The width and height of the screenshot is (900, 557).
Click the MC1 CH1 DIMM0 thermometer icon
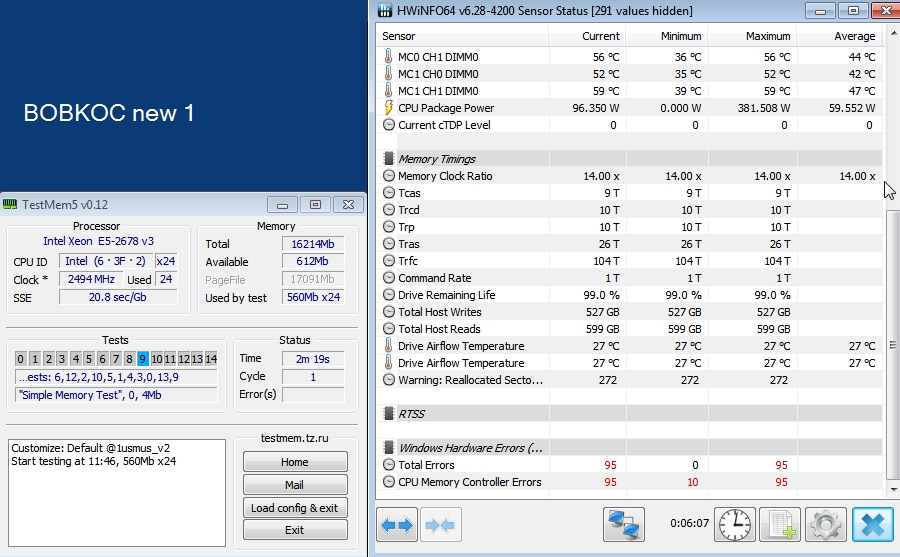tap(389, 91)
